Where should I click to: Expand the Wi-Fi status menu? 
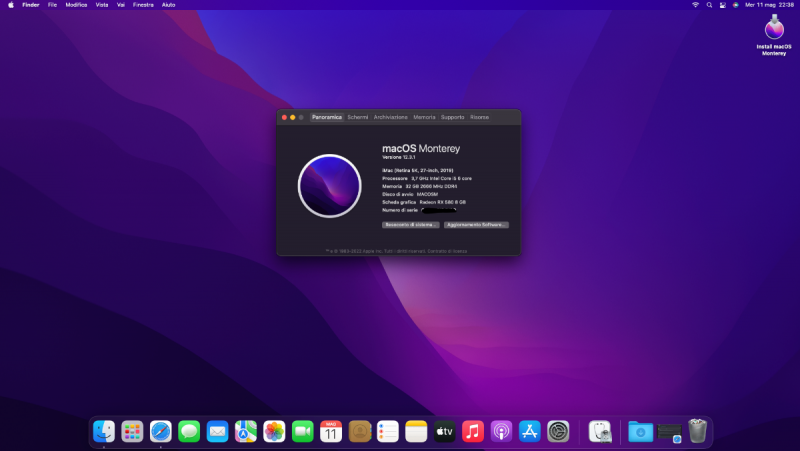point(695,5)
